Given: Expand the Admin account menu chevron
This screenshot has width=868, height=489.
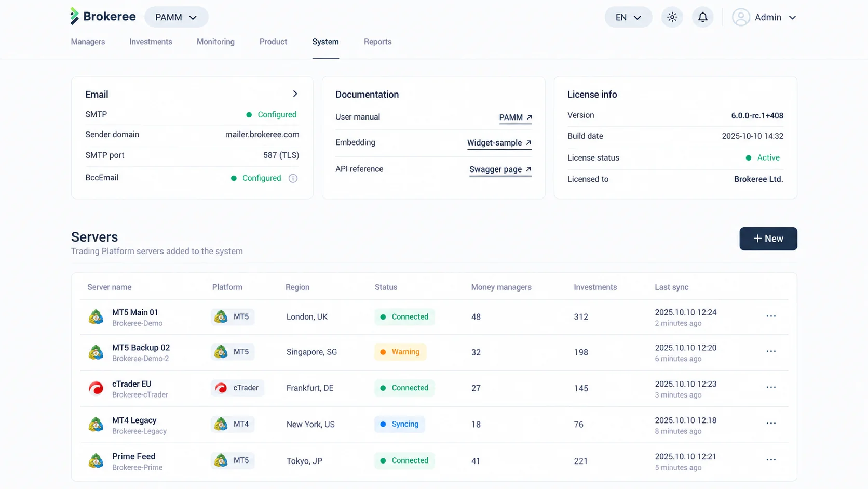Looking at the screenshot, I should tap(792, 18).
